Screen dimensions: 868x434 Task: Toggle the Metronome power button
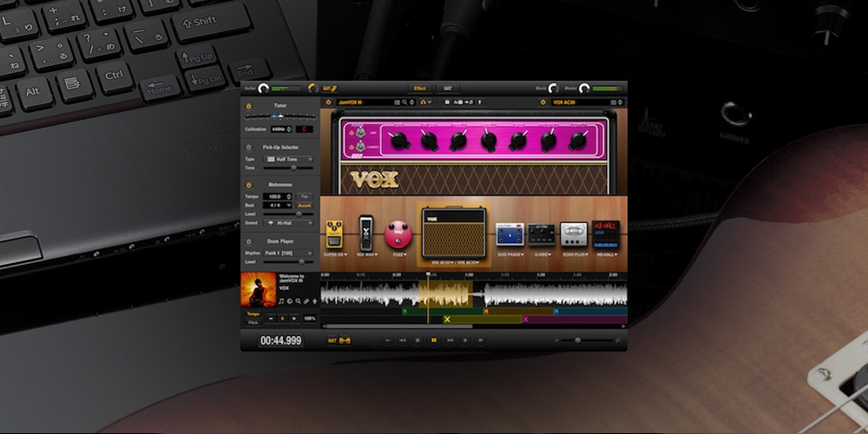pyautogui.click(x=248, y=185)
